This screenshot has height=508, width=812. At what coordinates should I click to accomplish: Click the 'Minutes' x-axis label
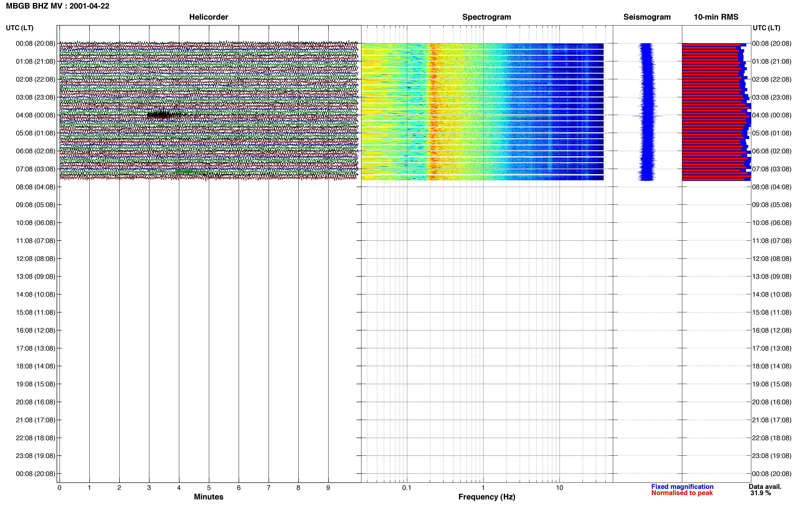click(209, 497)
